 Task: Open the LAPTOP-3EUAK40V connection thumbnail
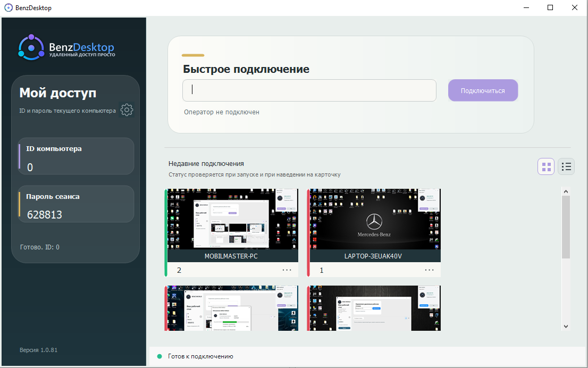pyautogui.click(x=375, y=219)
